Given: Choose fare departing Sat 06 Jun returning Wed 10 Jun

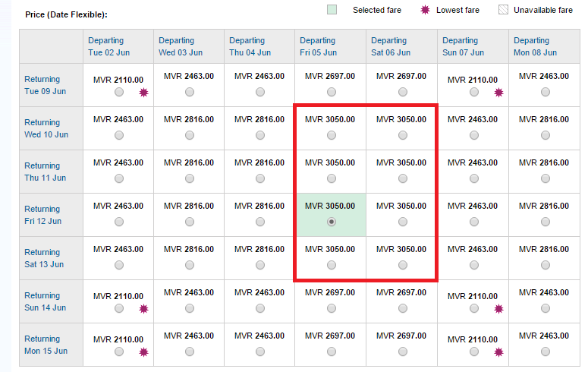Looking at the screenshot, I should click(402, 135).
